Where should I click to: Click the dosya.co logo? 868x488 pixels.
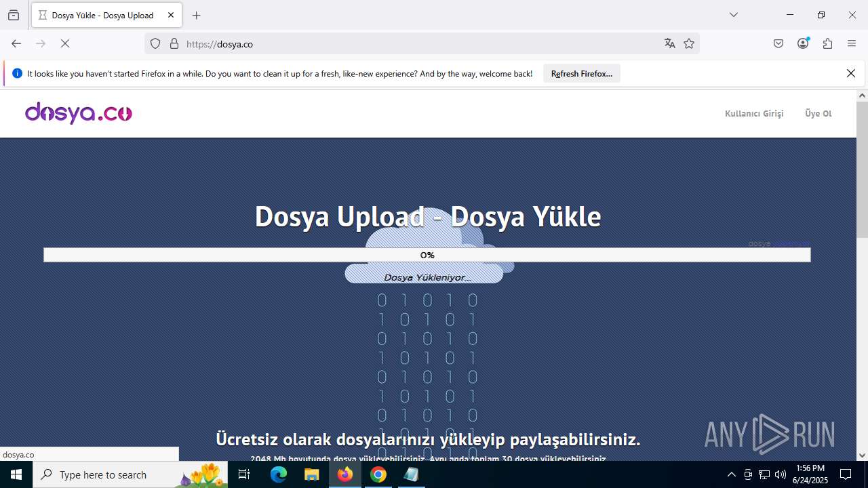click(x=79, y=113)
